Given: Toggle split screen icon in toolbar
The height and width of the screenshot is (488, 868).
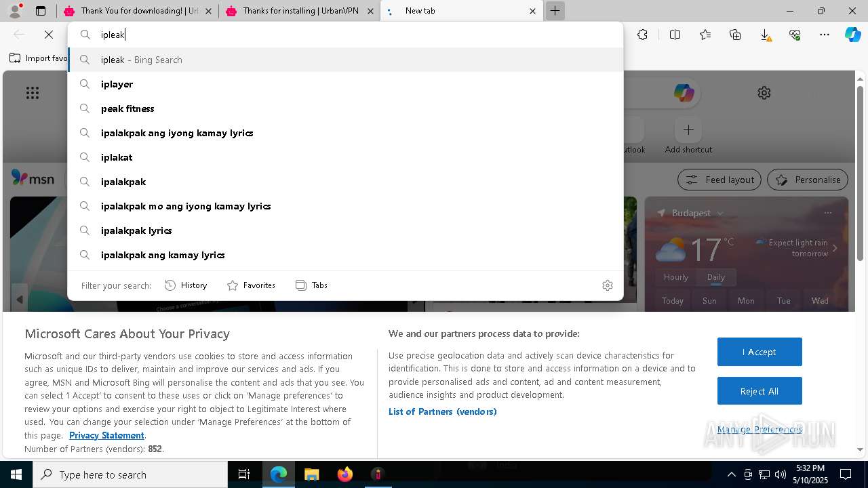Looking at the screenshot, I should [x=675, y=35].
